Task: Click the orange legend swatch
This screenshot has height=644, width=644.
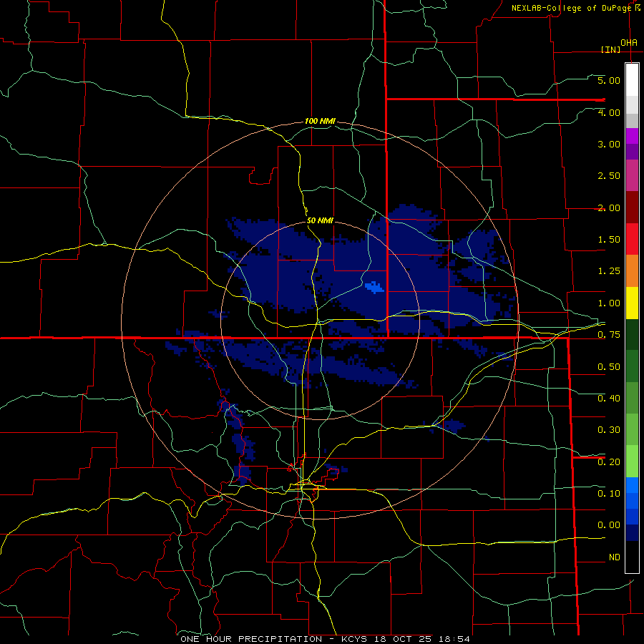Action: pyautogui.click(x=632, y=271)
